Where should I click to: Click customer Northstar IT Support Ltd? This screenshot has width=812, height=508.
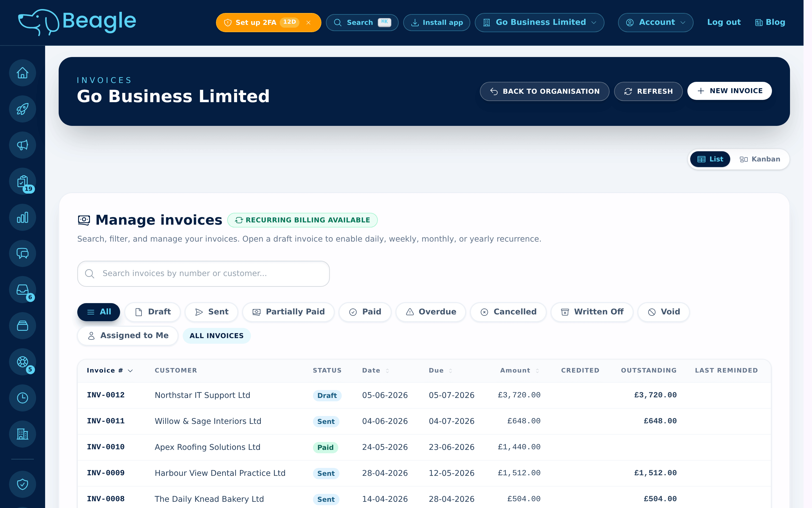(202, 395)
